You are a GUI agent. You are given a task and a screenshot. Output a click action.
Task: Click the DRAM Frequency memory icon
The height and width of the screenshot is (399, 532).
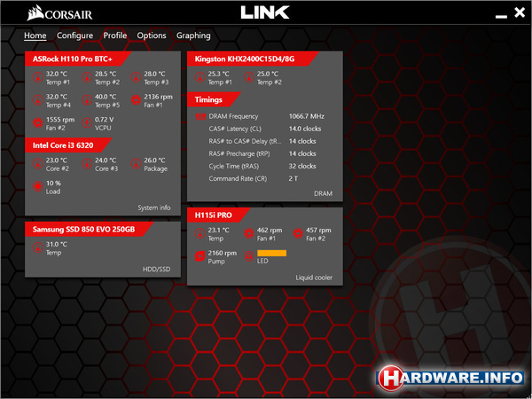click(x=200, y=116)
